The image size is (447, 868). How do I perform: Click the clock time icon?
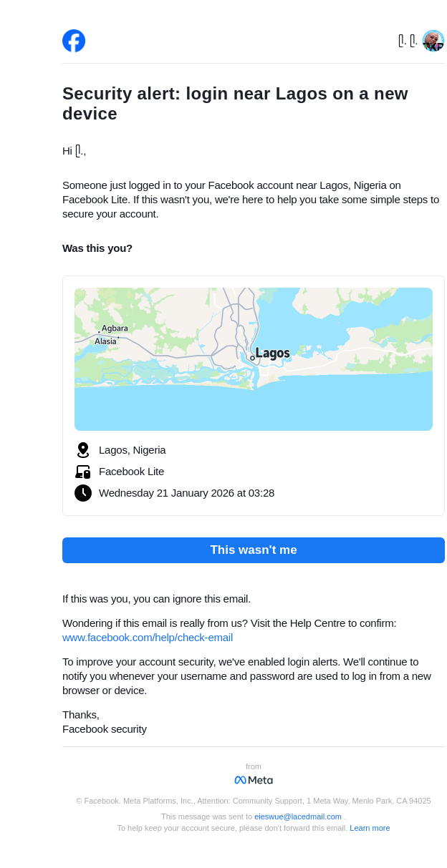[x=83, y=493]
